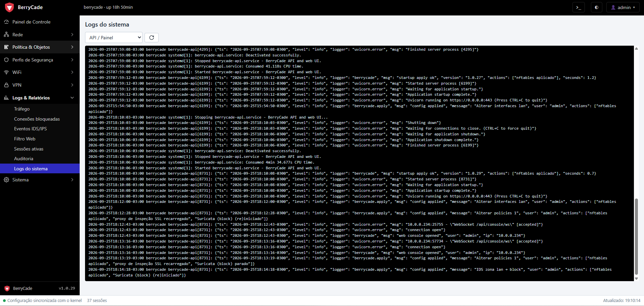Click the 37 sessões status entry

point(97,301)
